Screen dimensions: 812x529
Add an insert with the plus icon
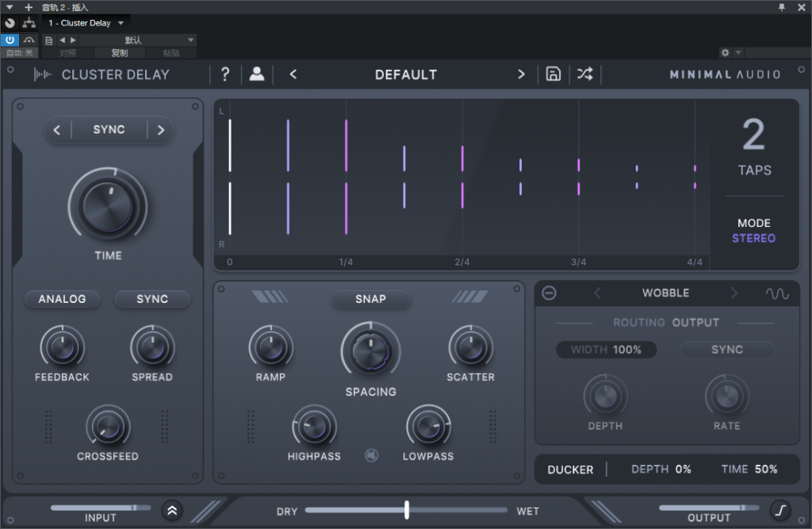tap(29, 7)
